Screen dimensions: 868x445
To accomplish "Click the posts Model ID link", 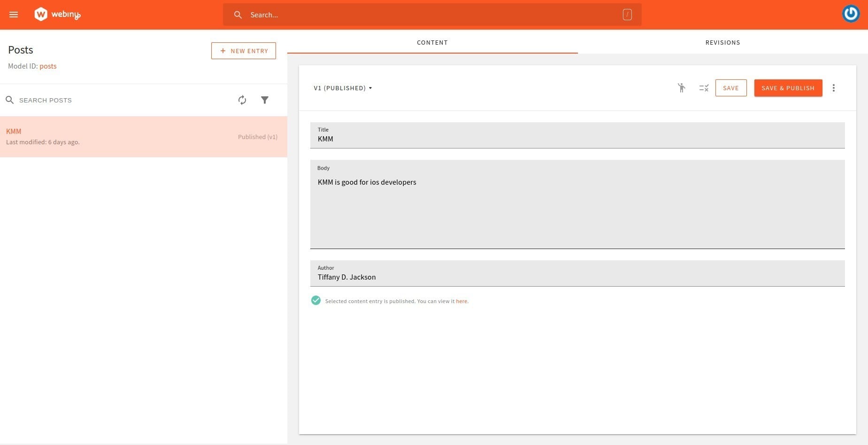I will (x=48, y=66).
